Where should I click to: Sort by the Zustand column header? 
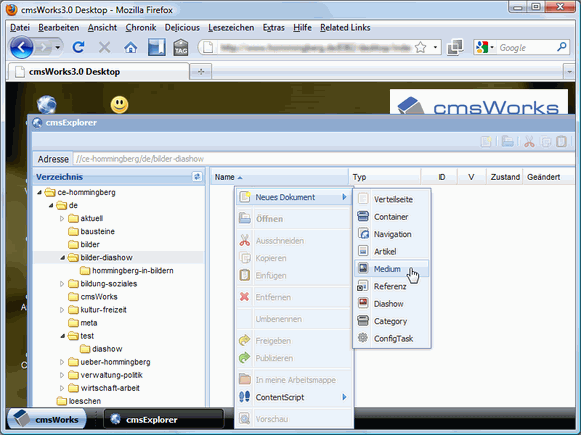[504, 177]
